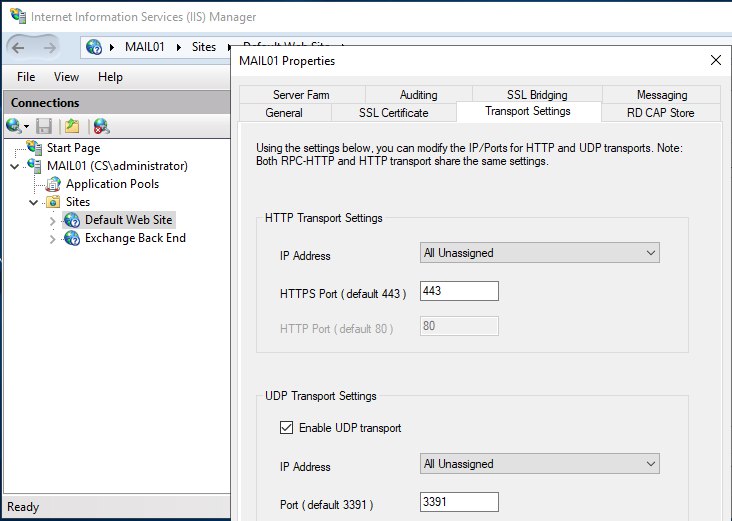This screenshot has height=521, width=732.
Task: Click the Connections panel header
Action: coord(117,102)
